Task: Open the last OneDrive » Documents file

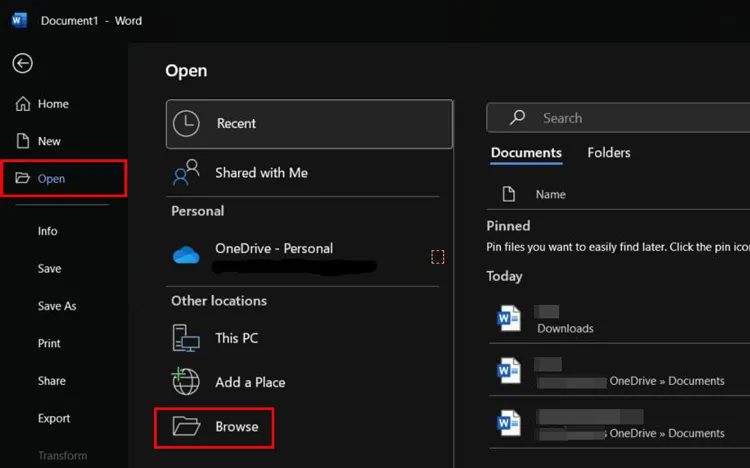Action: [619, 423]
